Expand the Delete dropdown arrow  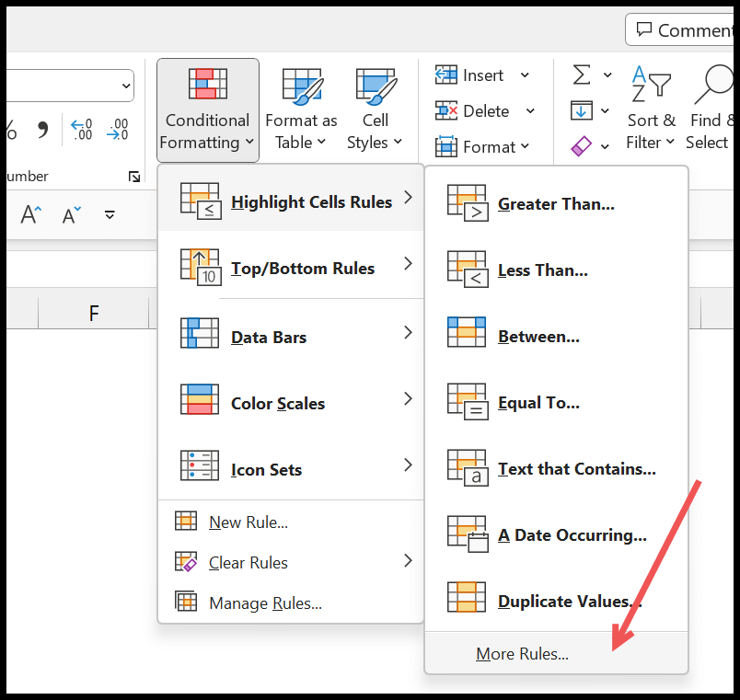(530, 111)
